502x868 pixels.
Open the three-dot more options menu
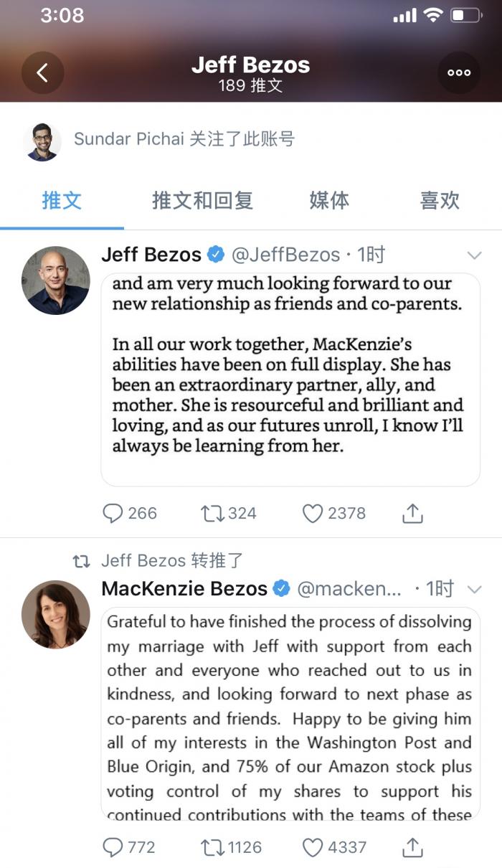point(459,72)
